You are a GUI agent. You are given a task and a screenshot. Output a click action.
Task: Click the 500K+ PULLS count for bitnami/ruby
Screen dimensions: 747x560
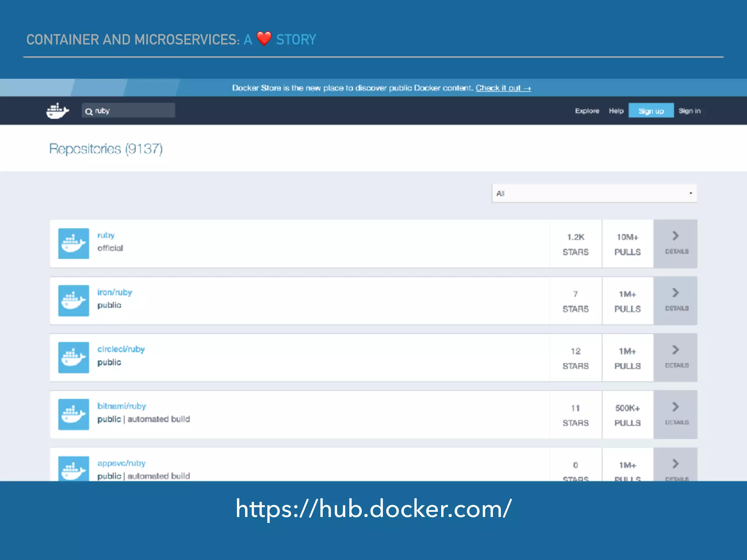(x=628, y=415)
